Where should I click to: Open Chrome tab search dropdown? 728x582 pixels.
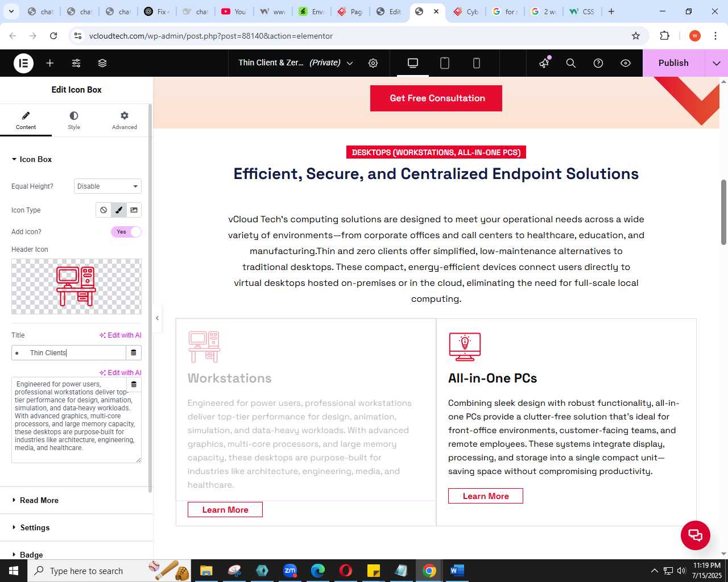[11, 11]
